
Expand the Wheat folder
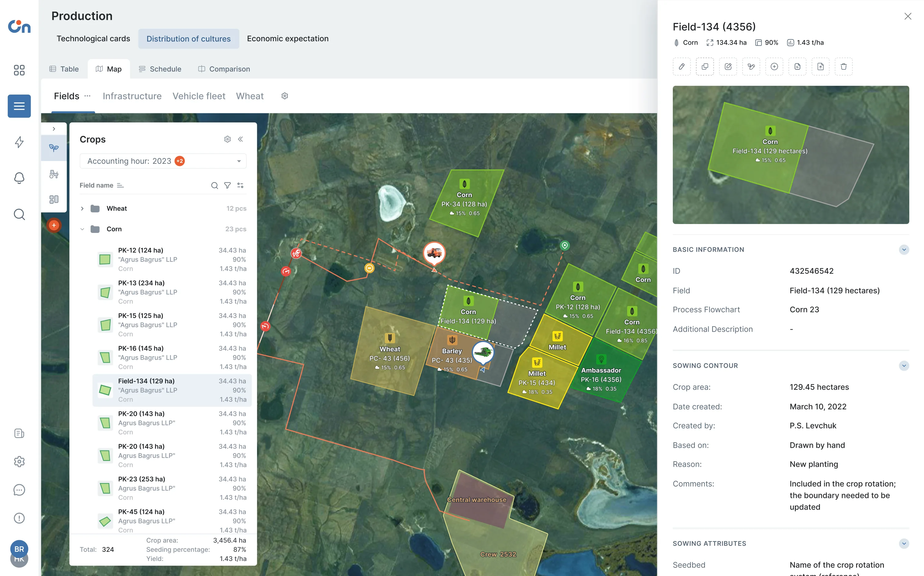tap(82, 208)
